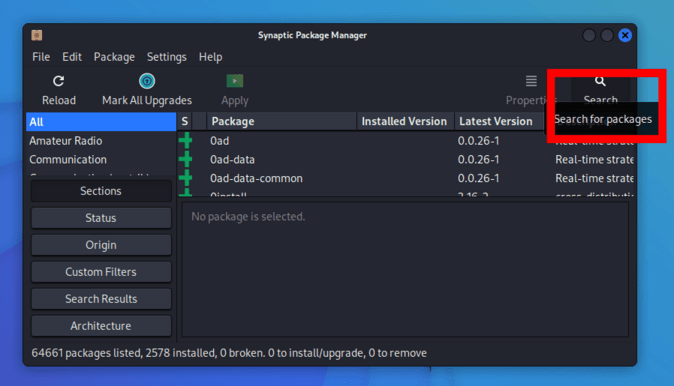Click the No package is selected text
This screenshot has width=674, height=386.
click(x=248, y=217)
